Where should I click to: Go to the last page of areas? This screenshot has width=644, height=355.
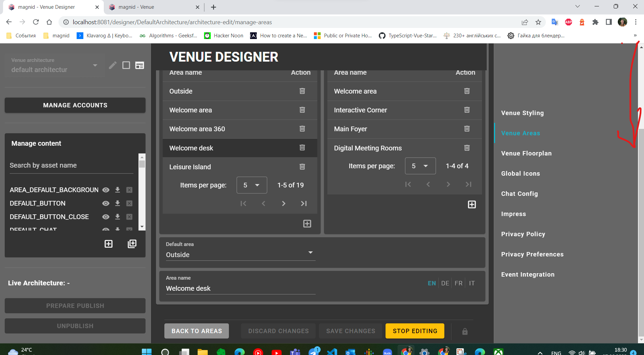[x=304, y=203]
